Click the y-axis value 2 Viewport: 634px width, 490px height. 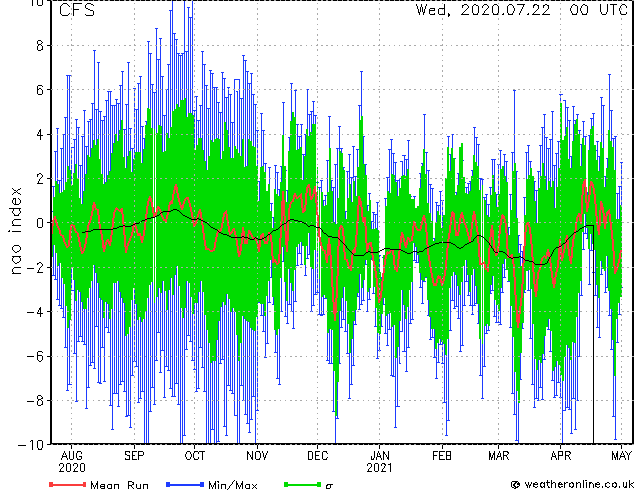(x=40, y=179)
